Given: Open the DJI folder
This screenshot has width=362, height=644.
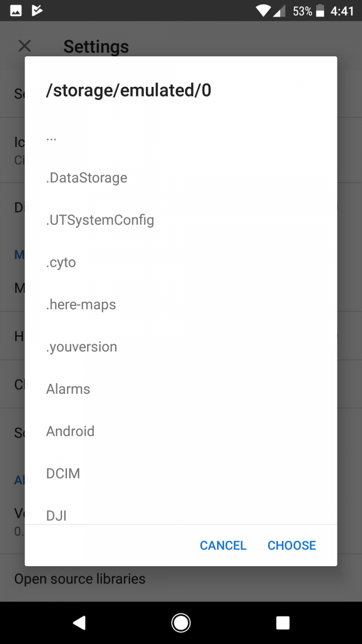Looking at the screenshot, I should (x=56, y=515).
